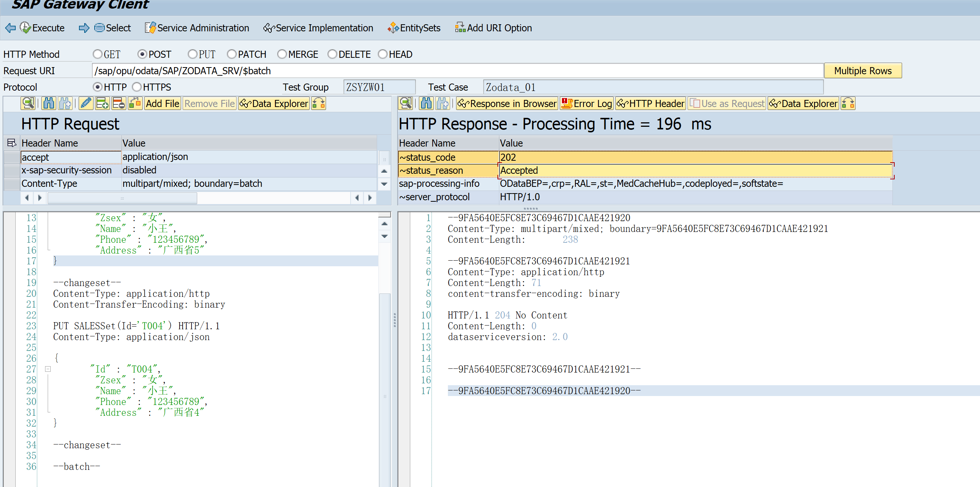Click the Response in Browser button
This screenshot has width=980, height=487.
pos(507,104)
